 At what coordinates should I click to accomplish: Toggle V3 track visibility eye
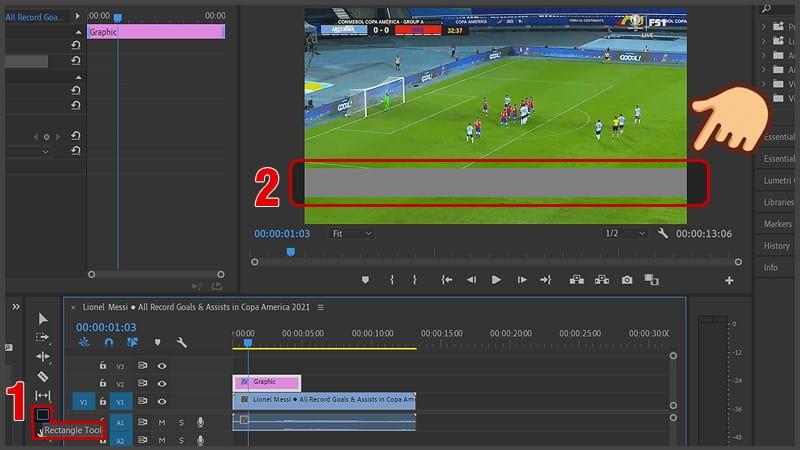coord(162,366)
